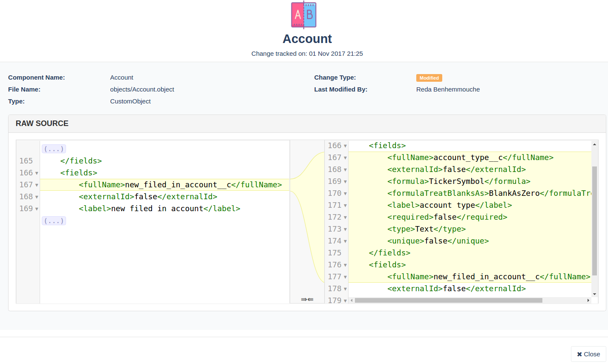The width and height of the screenshot is (608, 364).
Task: Toggle fold arrow at right pane line 177
Action: click(x=345, y=277)
